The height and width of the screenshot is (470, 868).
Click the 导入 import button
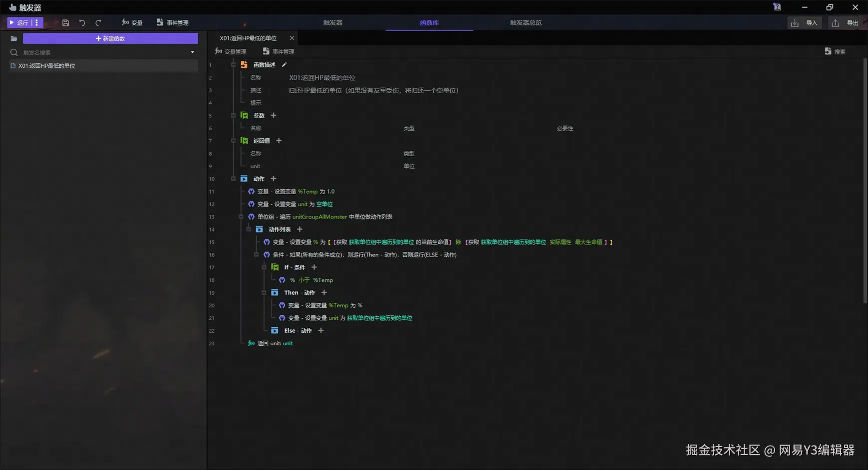pos(804,23)
